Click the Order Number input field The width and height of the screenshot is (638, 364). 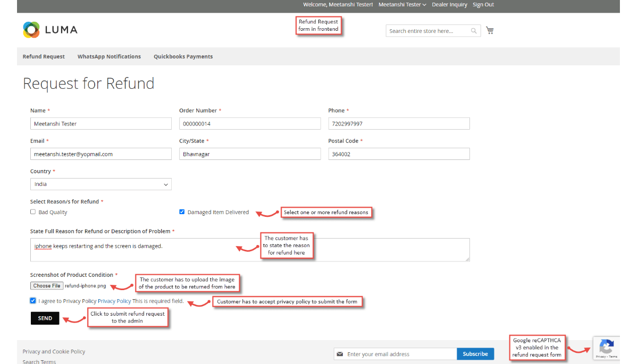tap(250, 124)
